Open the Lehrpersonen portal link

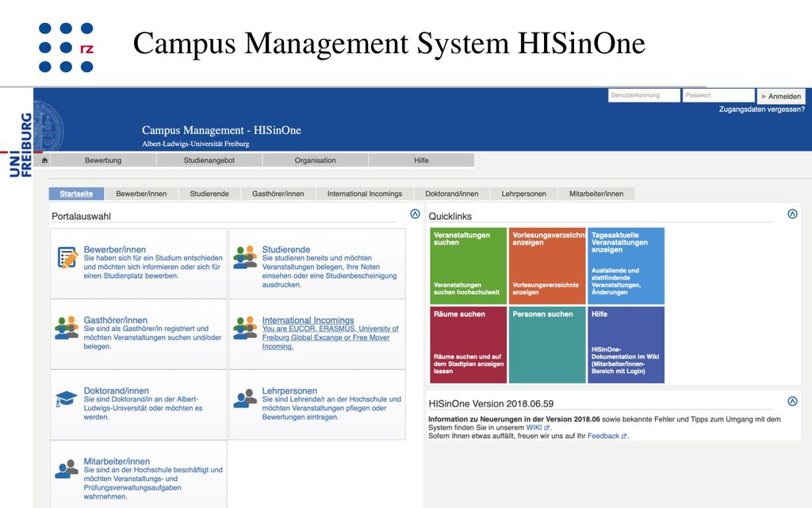click(289, 391)
